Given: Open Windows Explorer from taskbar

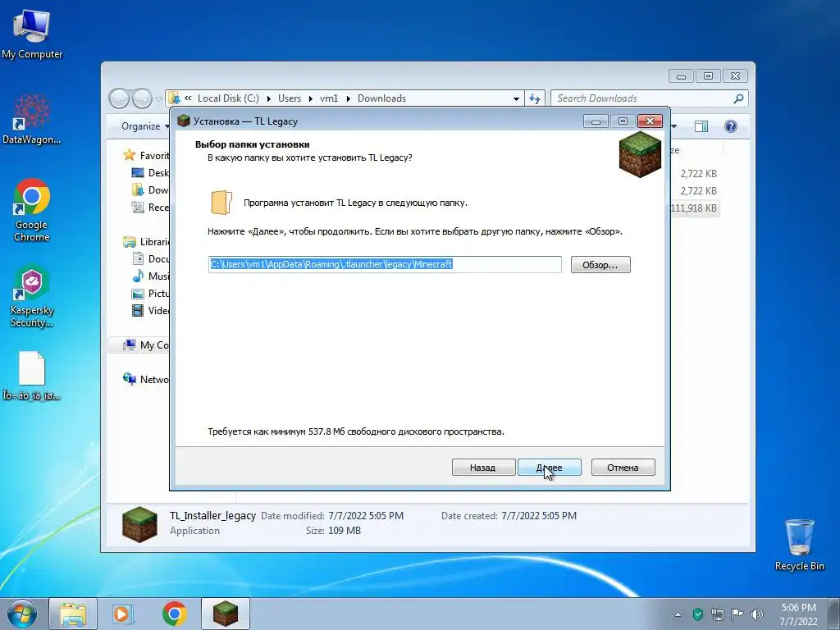Looking at the screenshot, I should click(73, 614).
